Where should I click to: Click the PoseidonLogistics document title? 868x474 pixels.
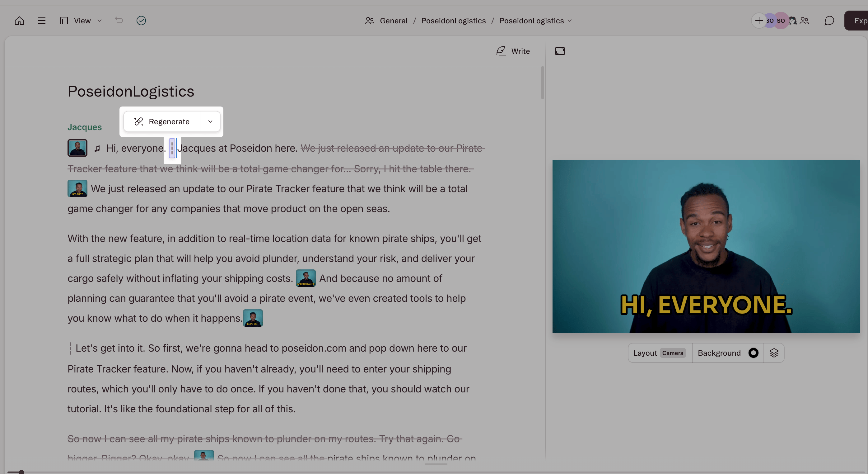tap(131, 91)
